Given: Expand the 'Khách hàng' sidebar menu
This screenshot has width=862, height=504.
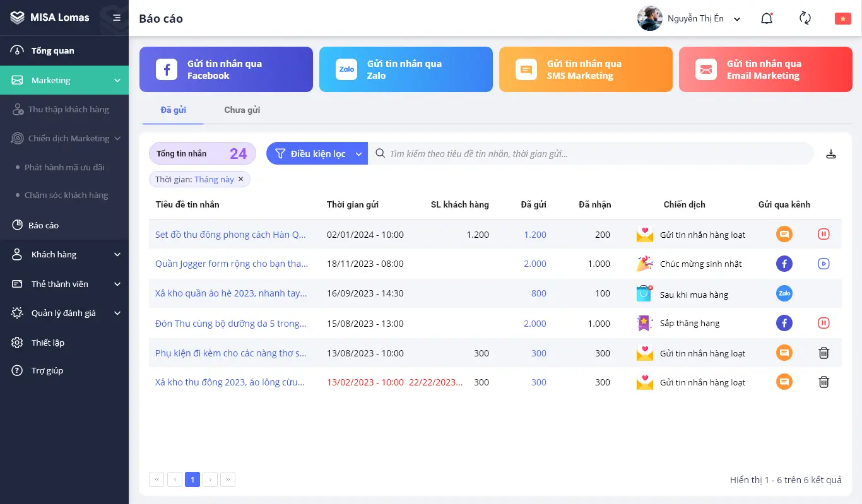Looking at the screenshot, I should coord(64,254).
